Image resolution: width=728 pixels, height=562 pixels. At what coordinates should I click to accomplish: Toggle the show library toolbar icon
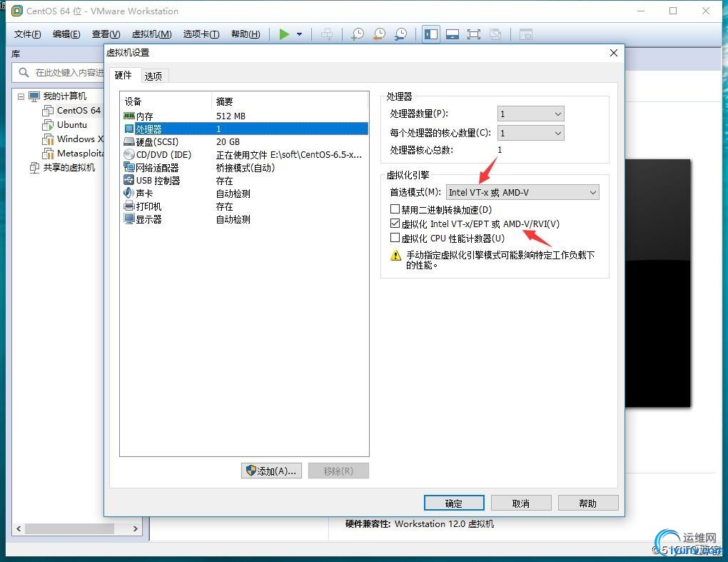point(431,34)
